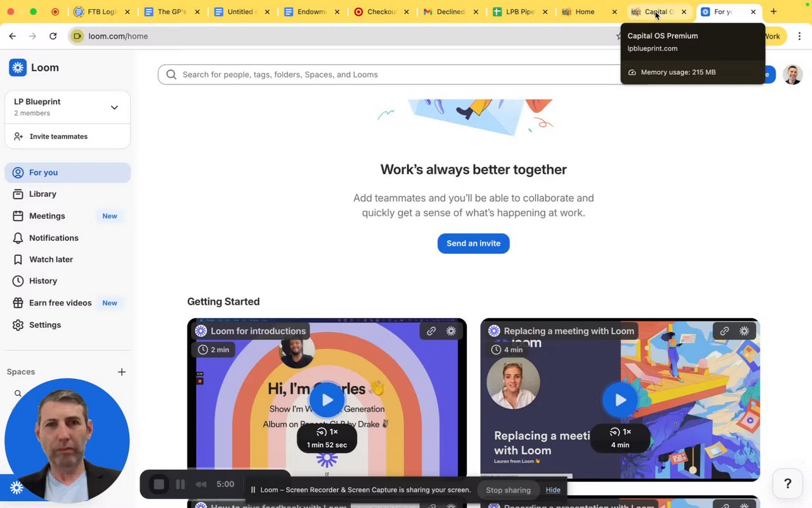This screenshot has height=508, width=812.
Task: Open the Watch later list
Action: [67, 259]
